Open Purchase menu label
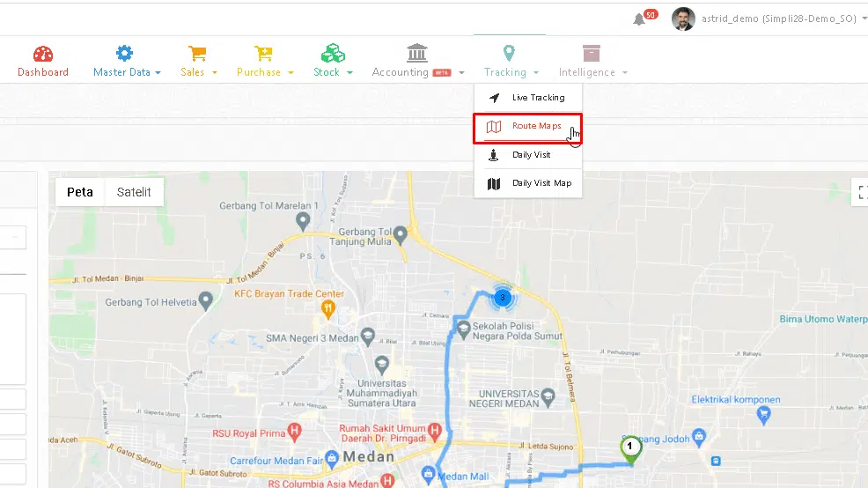868x488 pixels. [259, 72]
